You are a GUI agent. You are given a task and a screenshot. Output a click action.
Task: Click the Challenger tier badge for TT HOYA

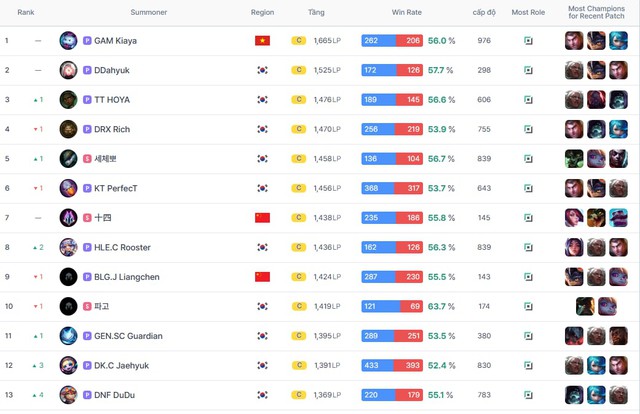[x=298, y=100]
